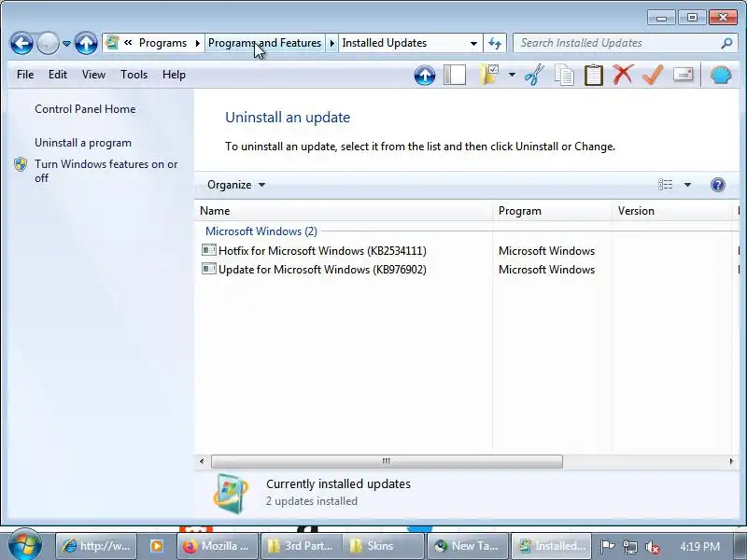The height and width of the screenshot is (560, 747).
Task: Sort by the Program column header
Action: tap(553, 211)
